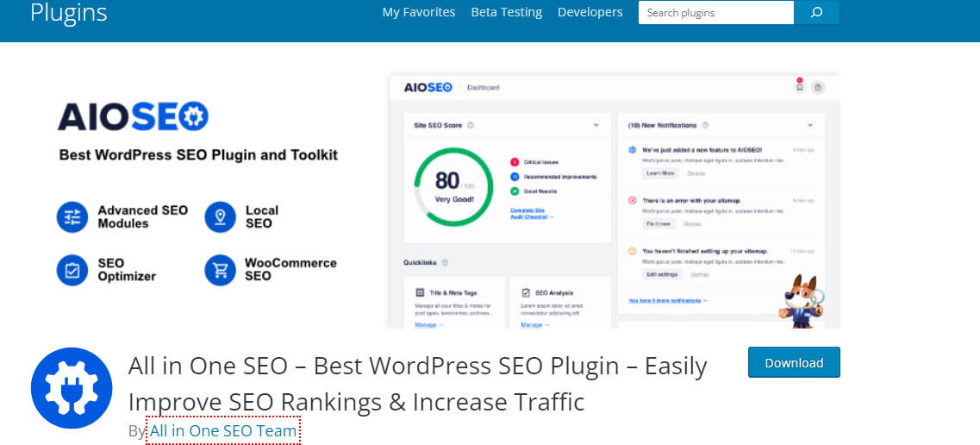Click the 80/100 SEO score progress ring
980x445 pixels.
(453, 187)
